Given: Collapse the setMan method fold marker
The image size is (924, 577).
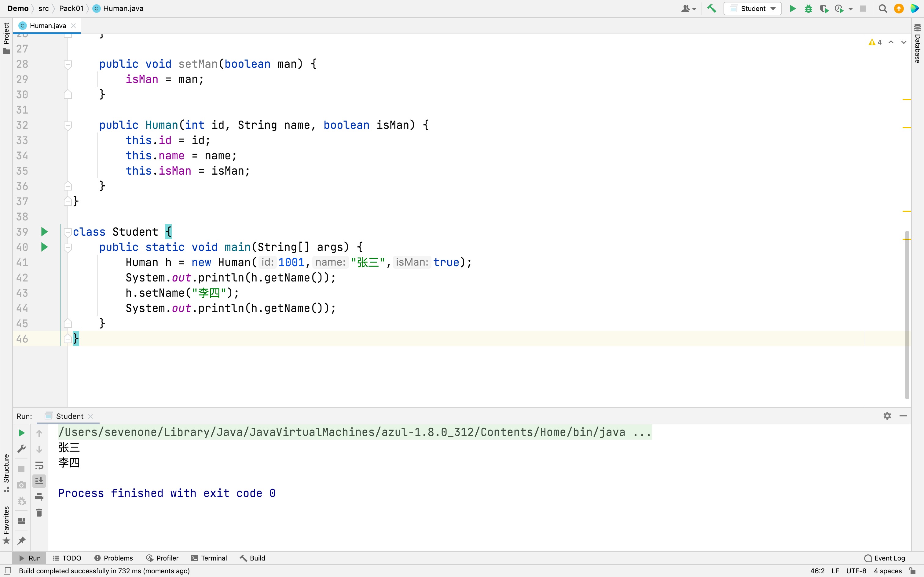Looking at the screenshot, I should 68,64.
